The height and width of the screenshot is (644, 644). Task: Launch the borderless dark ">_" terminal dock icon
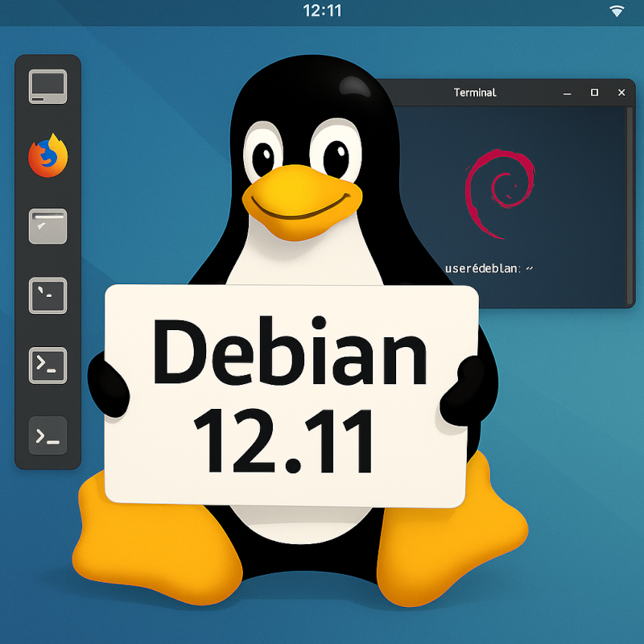[47, 436]
